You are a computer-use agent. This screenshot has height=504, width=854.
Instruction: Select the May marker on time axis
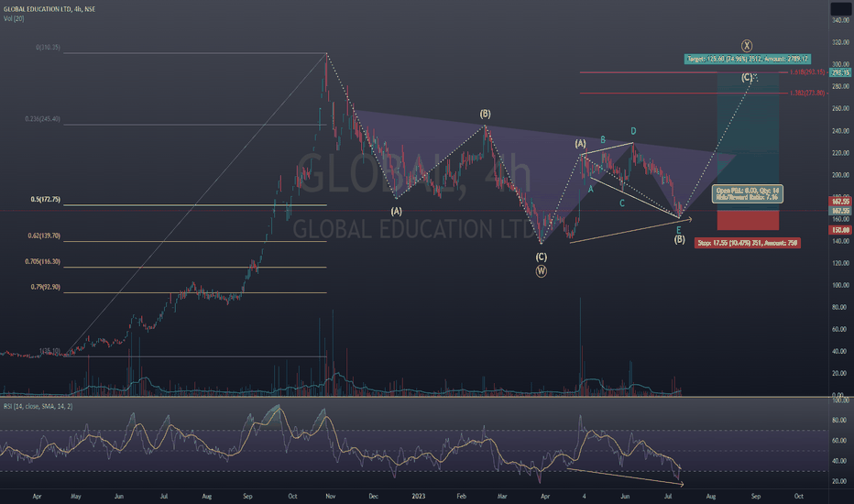pos(76,497)
